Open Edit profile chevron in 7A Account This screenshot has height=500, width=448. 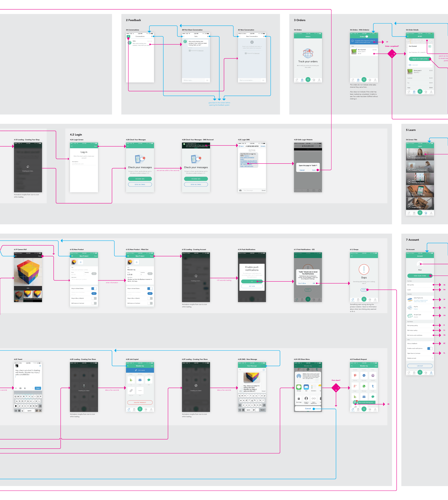433,285
